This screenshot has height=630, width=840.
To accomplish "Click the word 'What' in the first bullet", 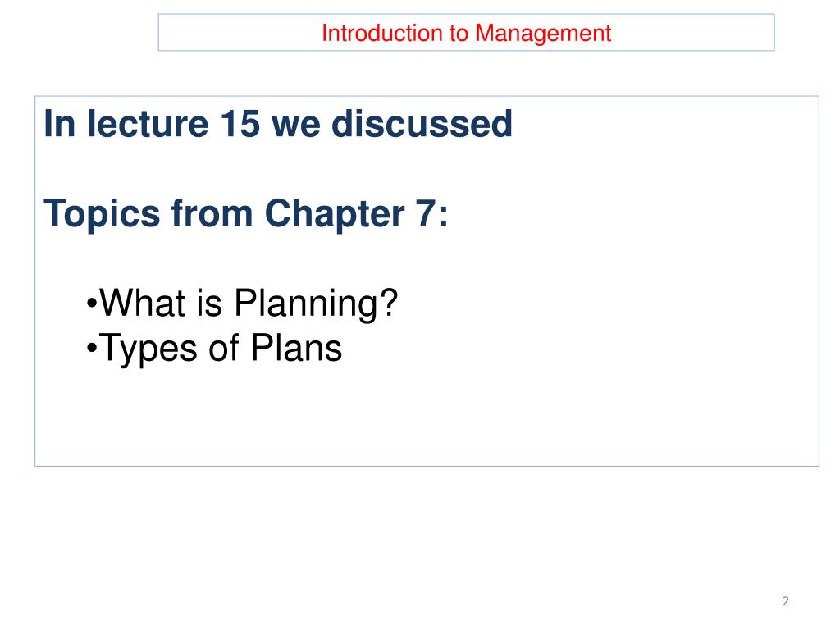I will [143, 304].
